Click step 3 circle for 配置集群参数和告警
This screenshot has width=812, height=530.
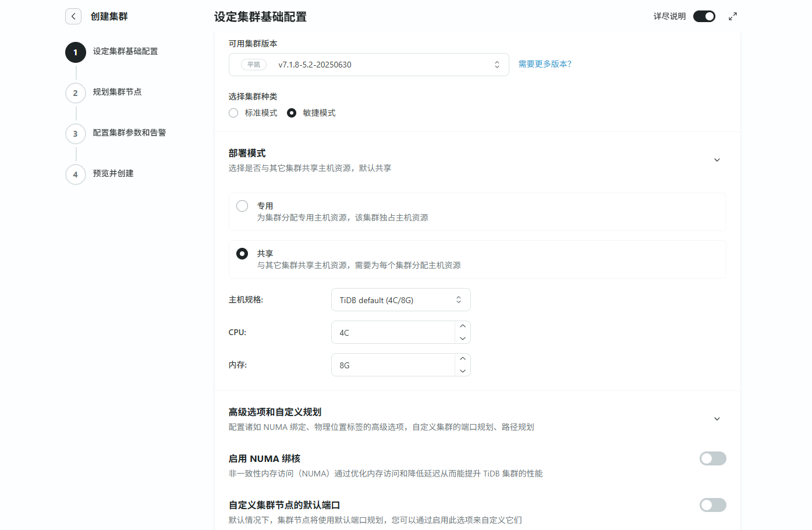pos(76,134)
